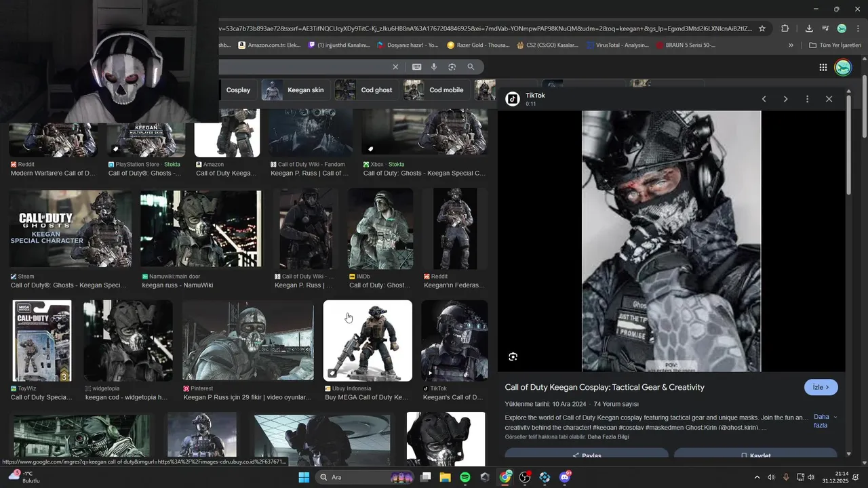This screenshot has width=868, height=488.
Task: Open Discord from the taskbar
Action: click(565, 477)
